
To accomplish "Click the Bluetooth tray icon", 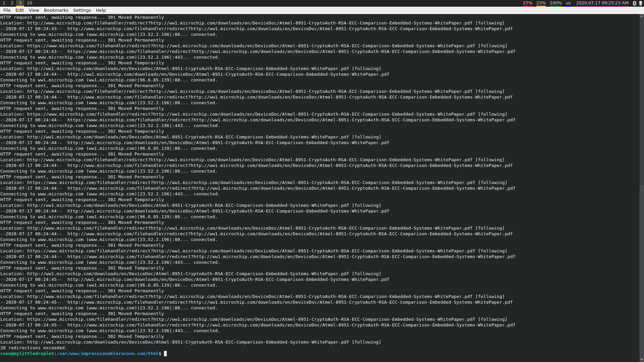I will click(x=635, y=3).
